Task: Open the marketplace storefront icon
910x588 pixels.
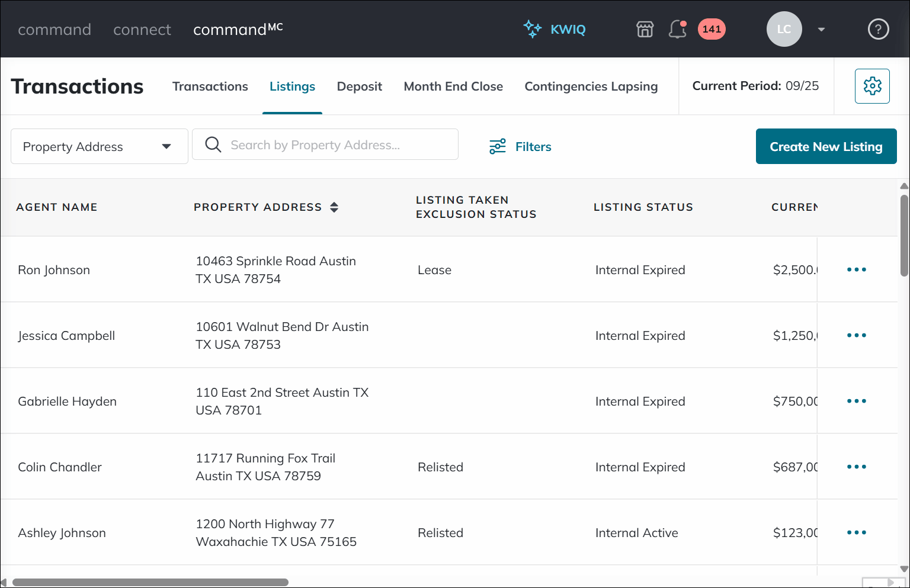Action: (x=645, y=29)
